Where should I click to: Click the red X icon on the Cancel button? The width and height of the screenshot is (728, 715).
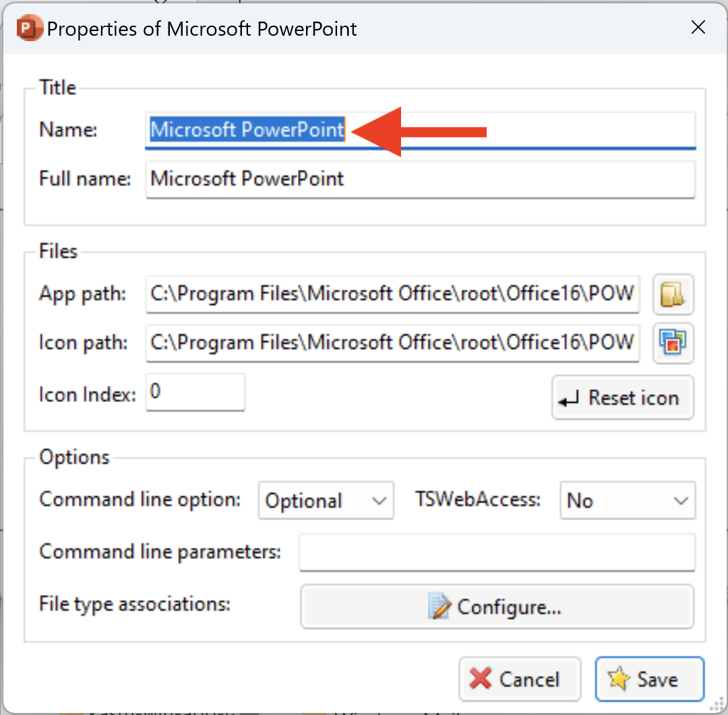coord(483,679)
